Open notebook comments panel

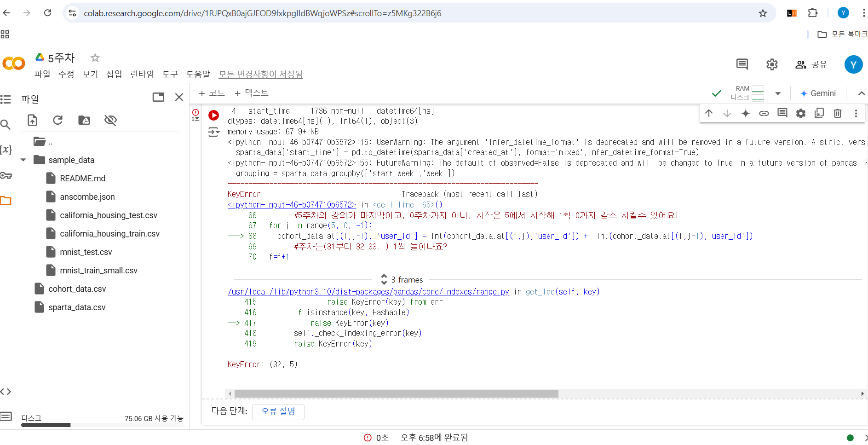click(742, 64)
